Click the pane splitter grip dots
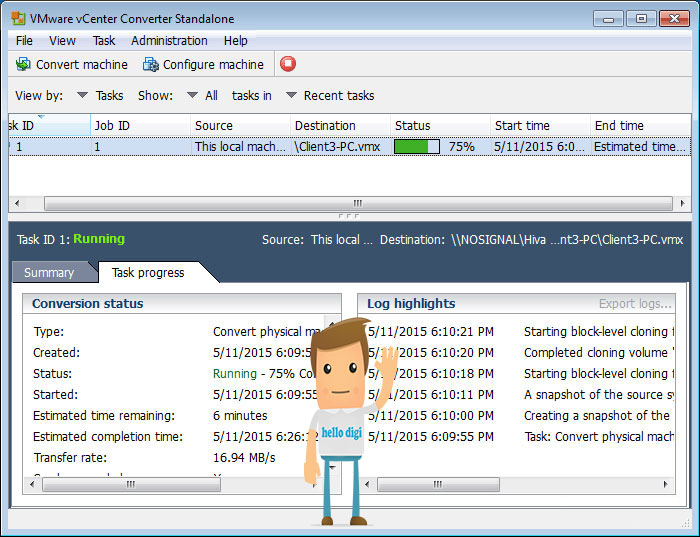 [x=349, y=216]
